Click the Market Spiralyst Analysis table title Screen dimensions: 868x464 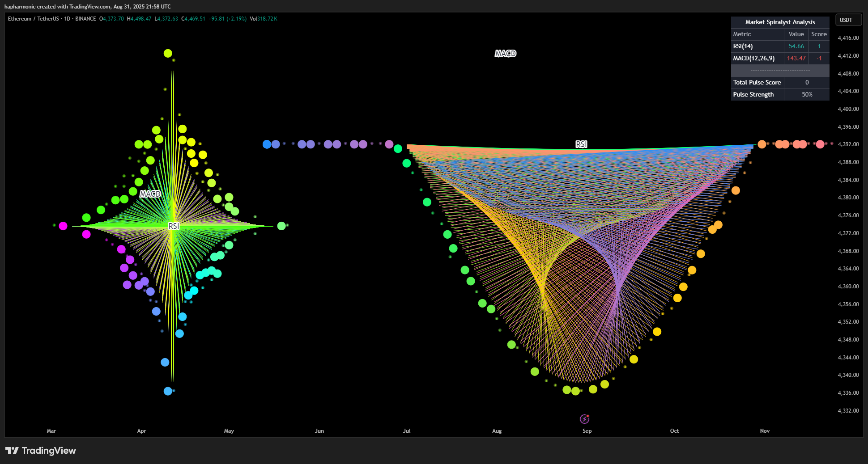pyautogui.click(x=780, y=22)
